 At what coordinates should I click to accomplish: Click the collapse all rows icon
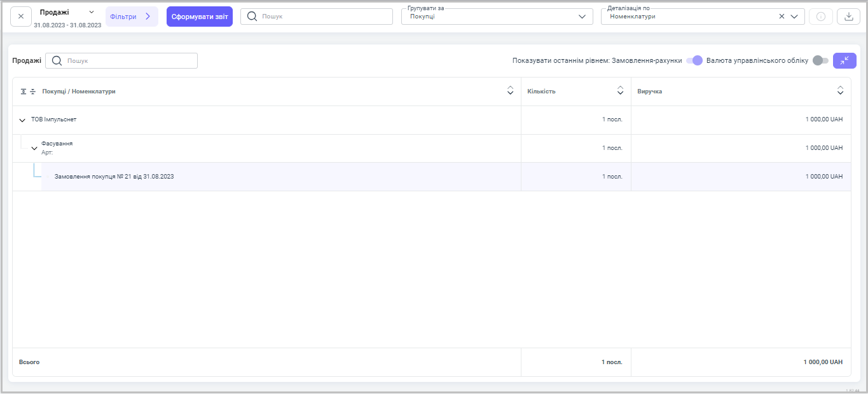click(33, 92)
